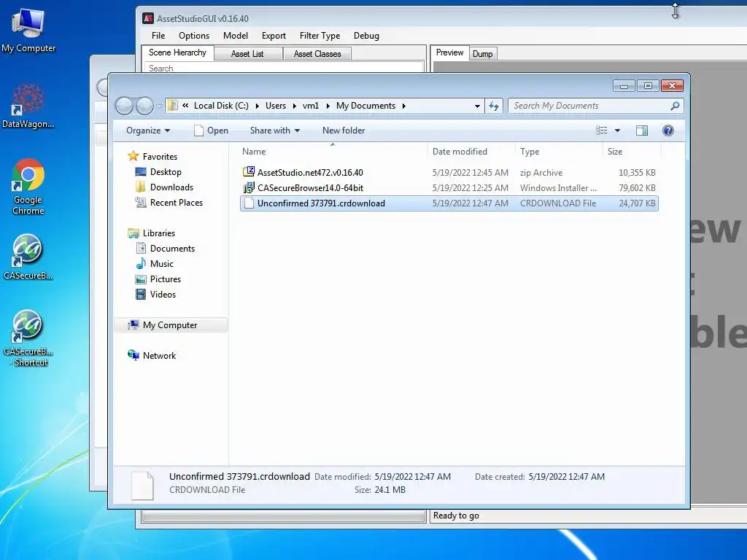The width and height of the screenshot is (747, 560).
Task: Select Unconfirmed 373791.crdownload file name
Action: [x=321, y=203]
